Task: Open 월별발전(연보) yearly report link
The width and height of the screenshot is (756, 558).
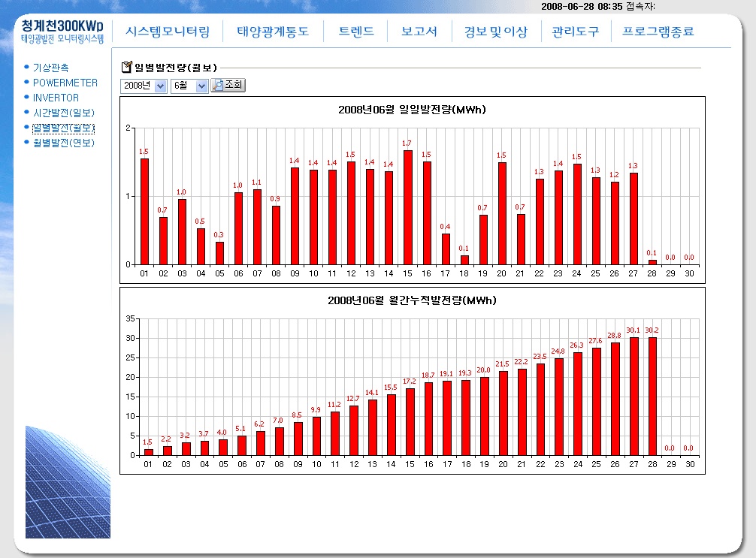Action: tap(63, 143)
